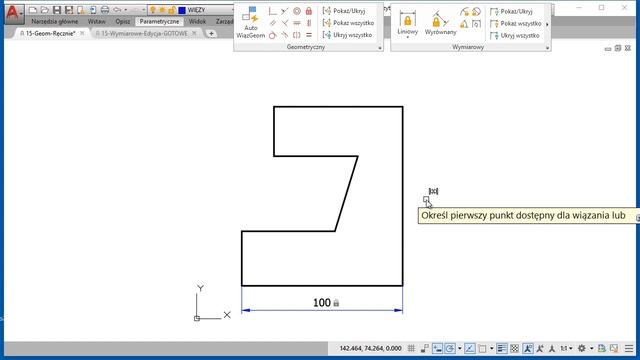Close the 15-Wymiarowe-Edycja-GOTOWE drawing tab
The width and height of the screenshot is (640, 360).
click(194, 33)
